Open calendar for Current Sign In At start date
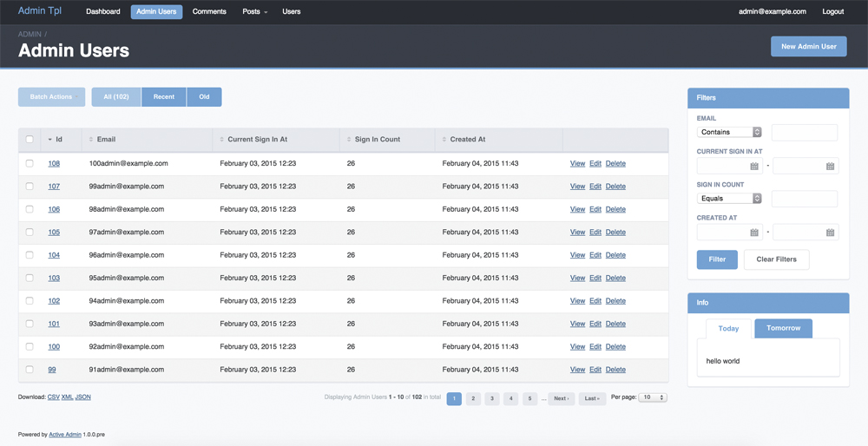This screenshot has height=446, width=868. (x=754, y=166)
